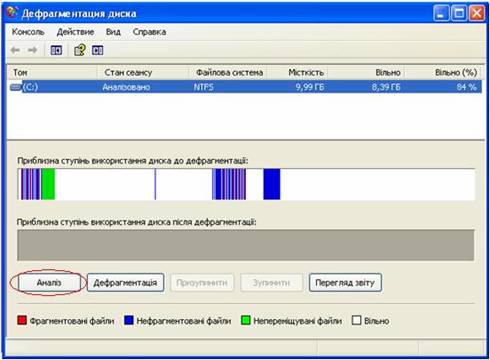490x360 pixels.
Task: Select the drive icon next to (C:)
Action: pyautogui.click(x=16, y=87)
